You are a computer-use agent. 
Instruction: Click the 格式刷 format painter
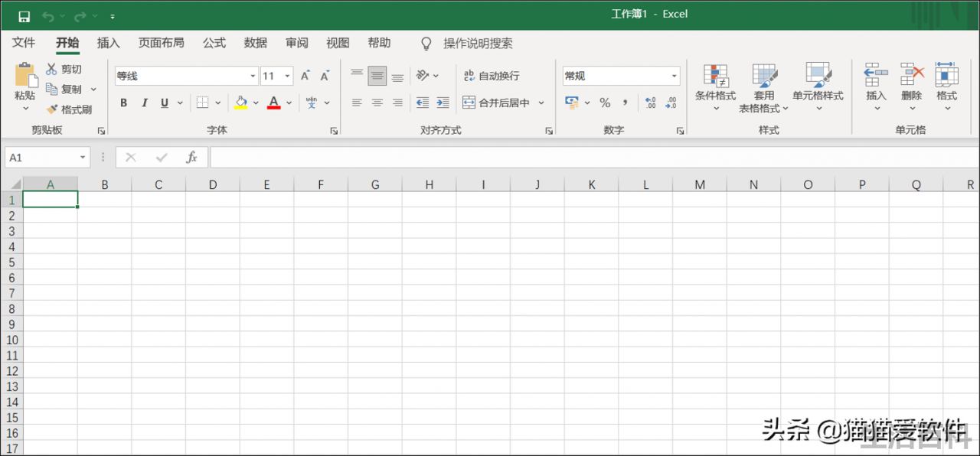coord(69,109)
